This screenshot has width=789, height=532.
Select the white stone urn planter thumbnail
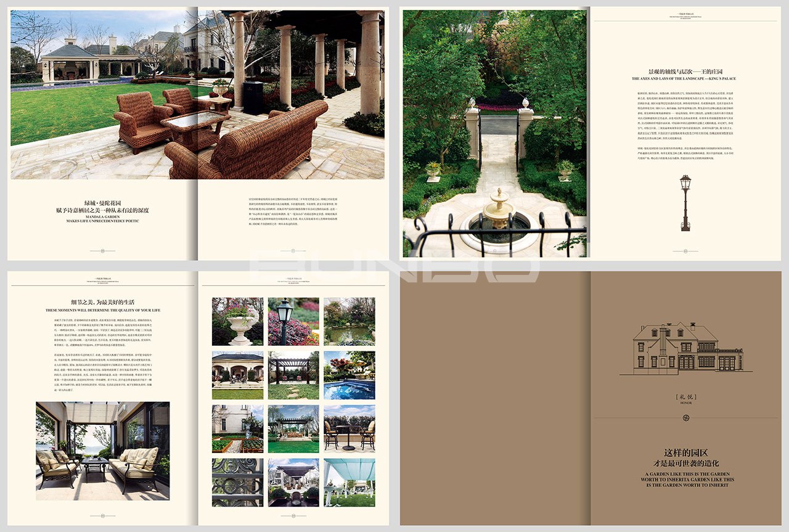(237, 321)
